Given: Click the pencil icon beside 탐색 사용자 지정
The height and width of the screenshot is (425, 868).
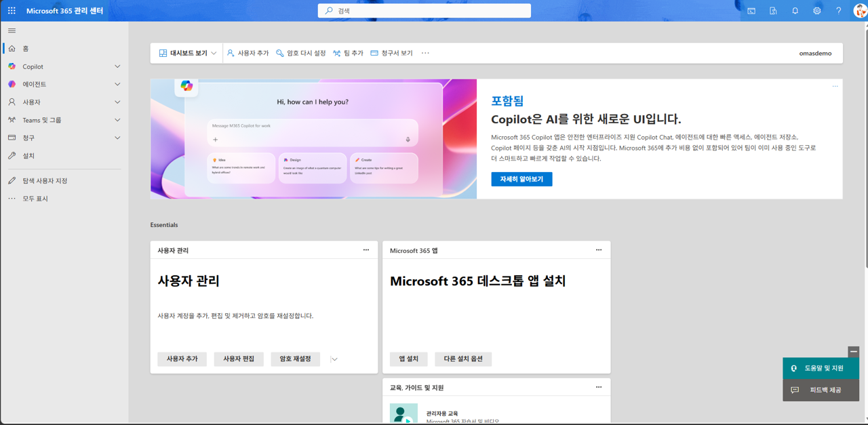Looking at the screenshot, I should coord(12,181).
